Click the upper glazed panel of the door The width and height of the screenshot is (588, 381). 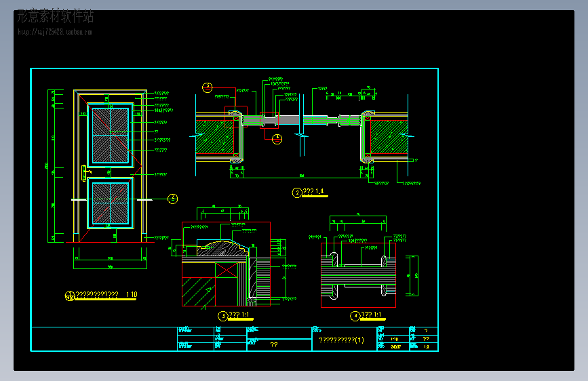[111, 136]
